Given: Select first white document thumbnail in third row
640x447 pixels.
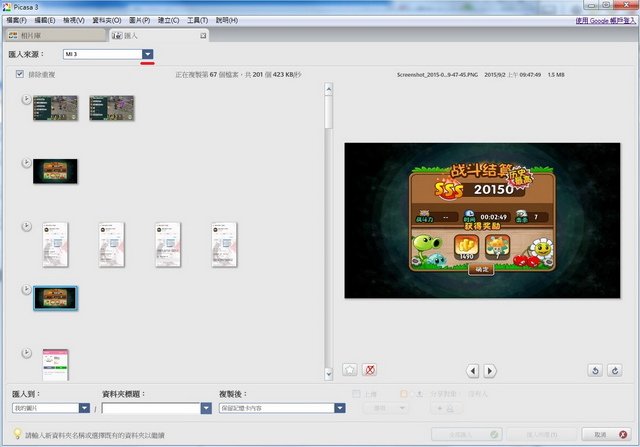Looking at the screenshot, I should coord(55,245).
